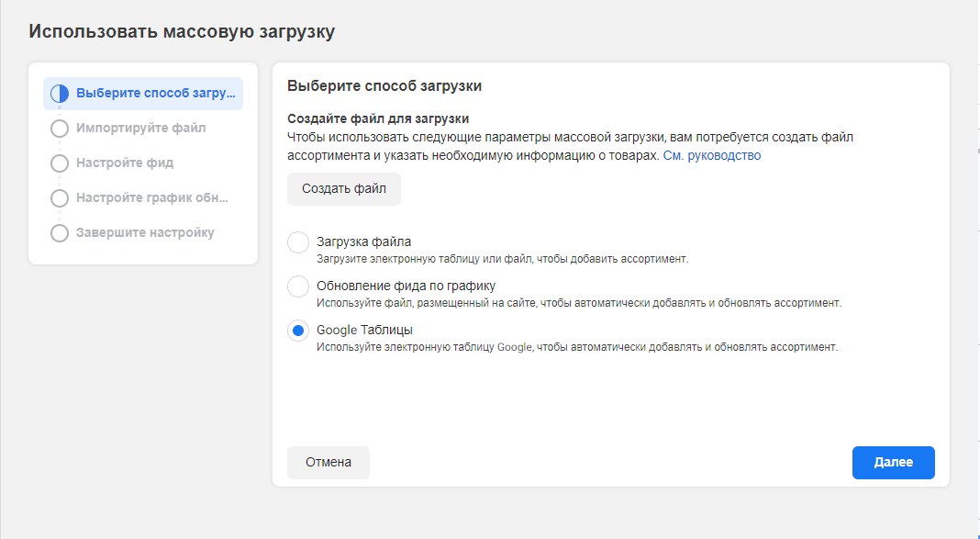The height and width of the screenshot is (539, 980).
Task: Toggle the Google Таблицы radio button
Action: [298, 331]
